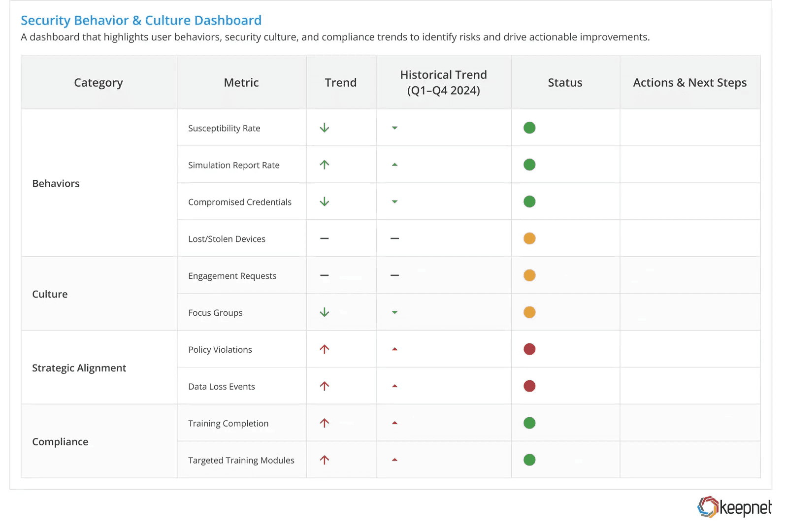Image resolution: width=785 pixels, height=532 pixels.
Task: Click the Engagement Requests flat trend dash
Action: click(324, 275)
